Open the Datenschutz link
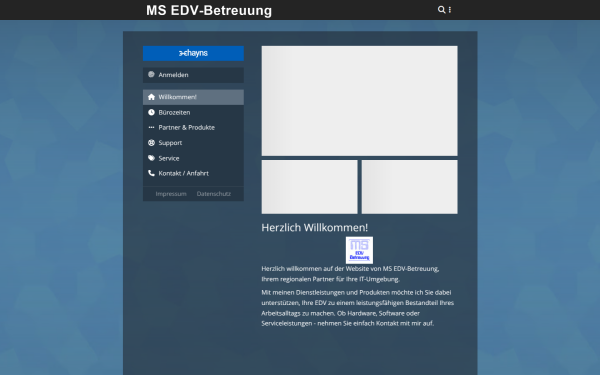Screen dimensions: 600x375 pos(214,194)
